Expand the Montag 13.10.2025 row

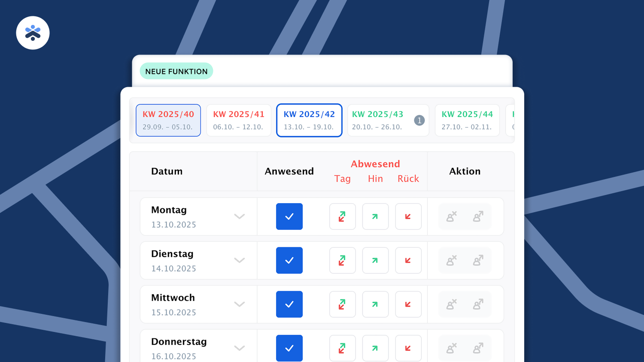239,216
